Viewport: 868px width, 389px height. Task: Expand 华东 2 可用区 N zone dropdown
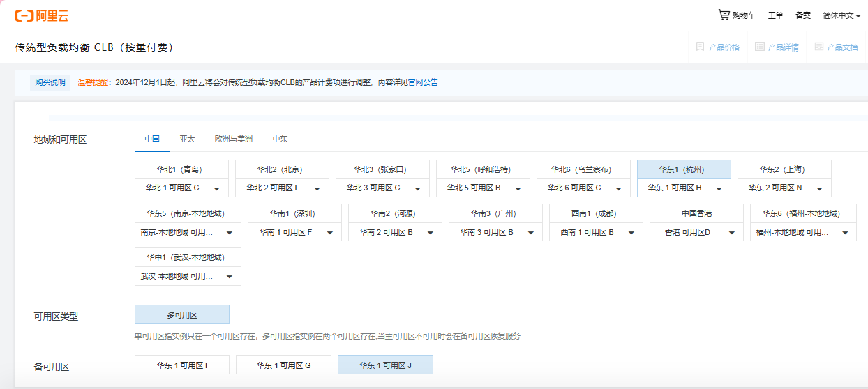pos(785,188)
